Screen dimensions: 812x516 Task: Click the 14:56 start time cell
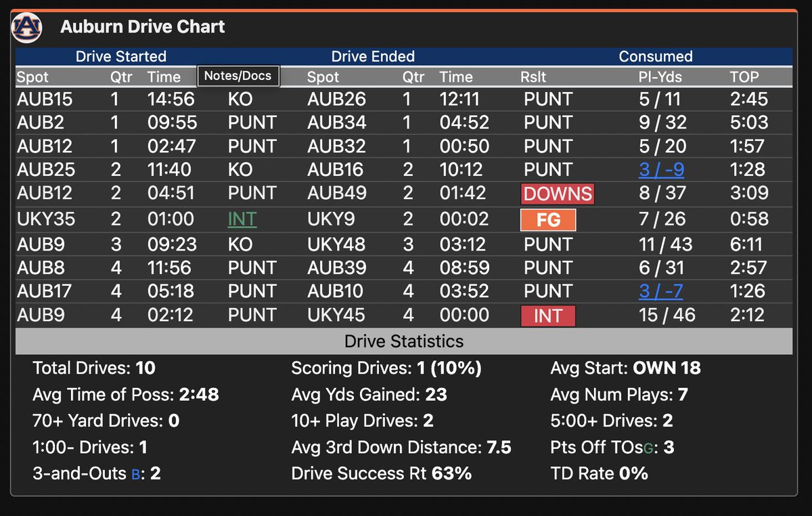click(171, 100)
